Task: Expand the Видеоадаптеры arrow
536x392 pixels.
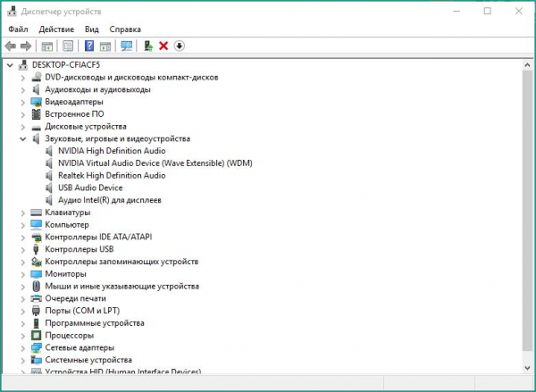Action: coord(23,102)
